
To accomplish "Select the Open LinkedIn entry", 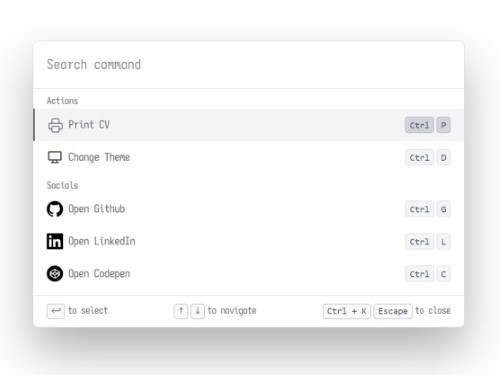I will [249, 241].
